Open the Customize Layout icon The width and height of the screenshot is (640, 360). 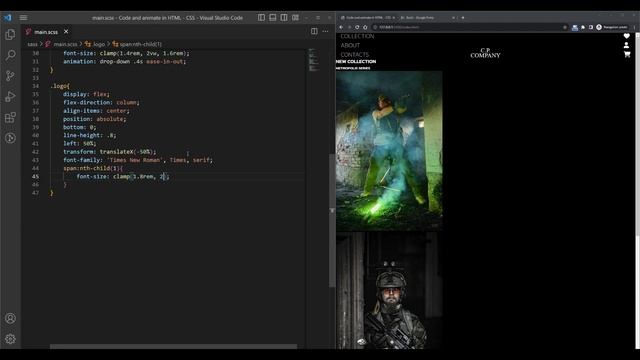click(295, 18)
